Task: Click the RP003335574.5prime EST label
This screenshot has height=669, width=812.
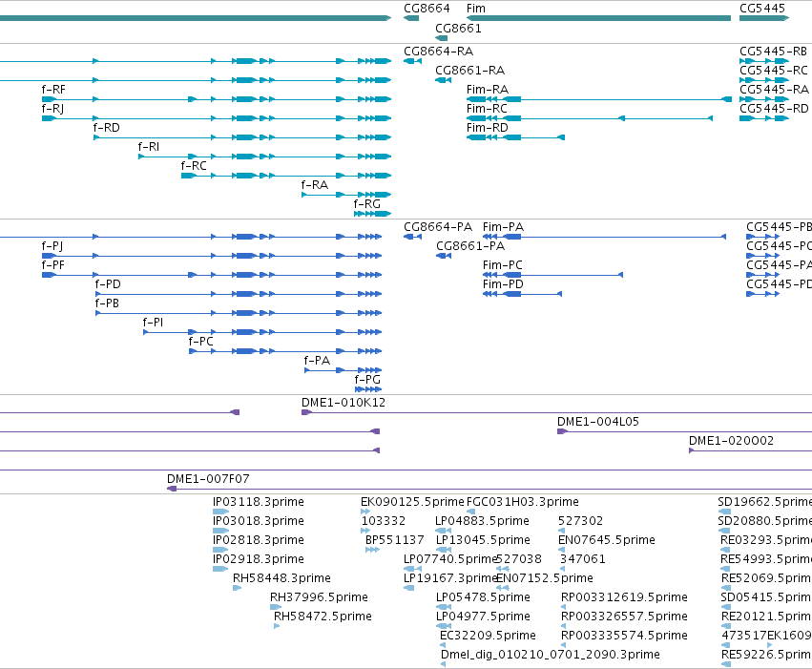Action: point(625,637)
